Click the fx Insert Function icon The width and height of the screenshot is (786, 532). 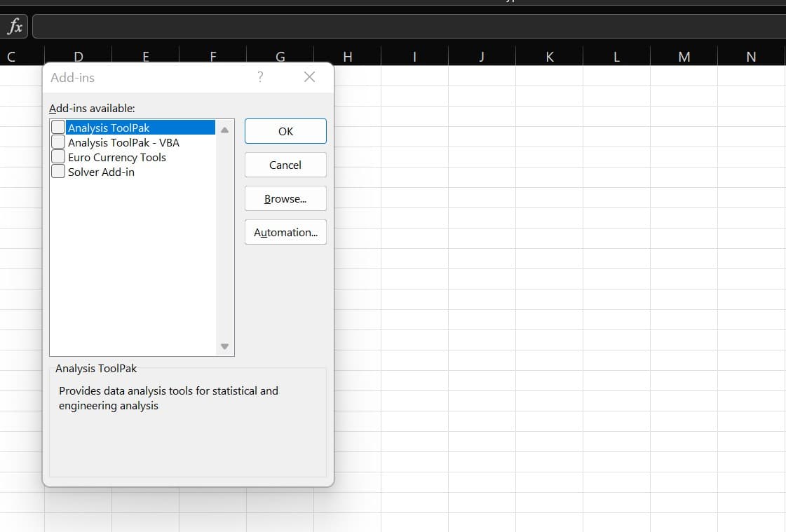pos(15,27)
